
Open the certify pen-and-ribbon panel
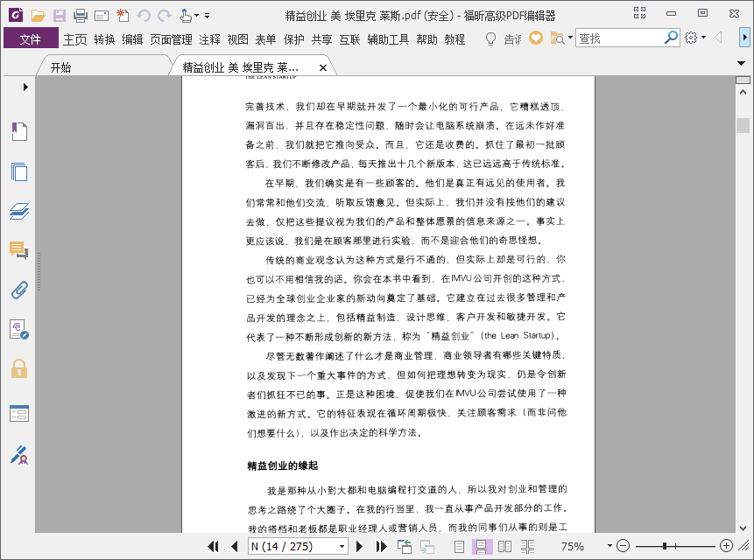19,455
